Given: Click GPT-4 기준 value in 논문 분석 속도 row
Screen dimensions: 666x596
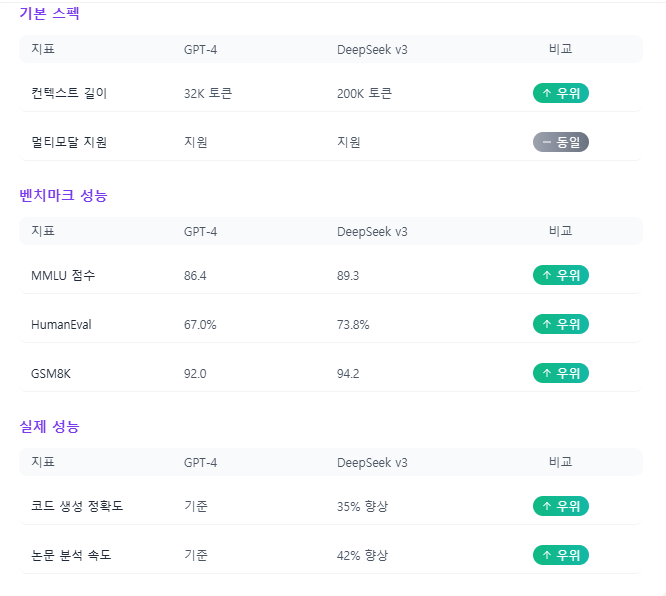Looking at the screenshot, I should point(195,555).
